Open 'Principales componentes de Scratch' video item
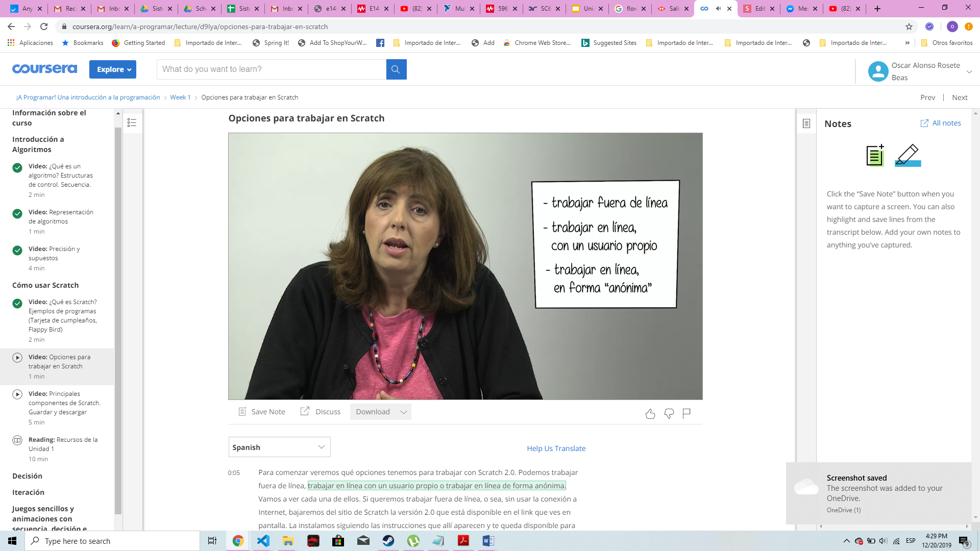The image size is (980, 551). [x=64, y=403]
